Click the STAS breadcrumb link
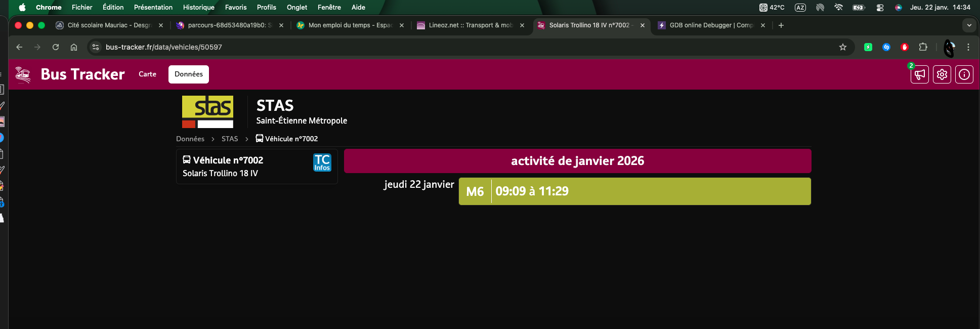980x329 pixels. 230,139
